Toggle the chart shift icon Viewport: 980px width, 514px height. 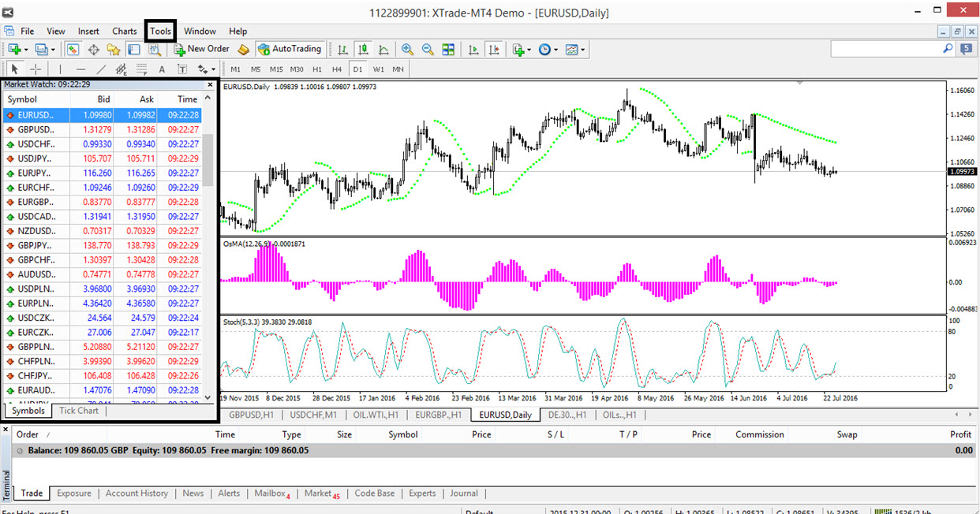(494, 50)
